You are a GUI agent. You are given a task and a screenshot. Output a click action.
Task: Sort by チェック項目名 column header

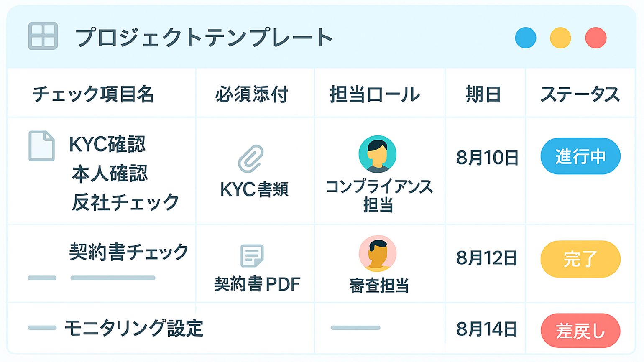93,94
